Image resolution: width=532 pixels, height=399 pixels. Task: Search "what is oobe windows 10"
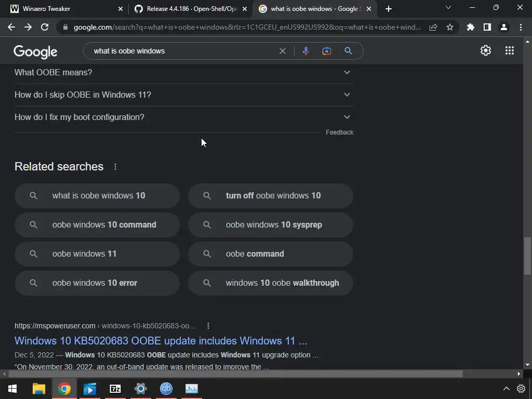tap(97, 196)
